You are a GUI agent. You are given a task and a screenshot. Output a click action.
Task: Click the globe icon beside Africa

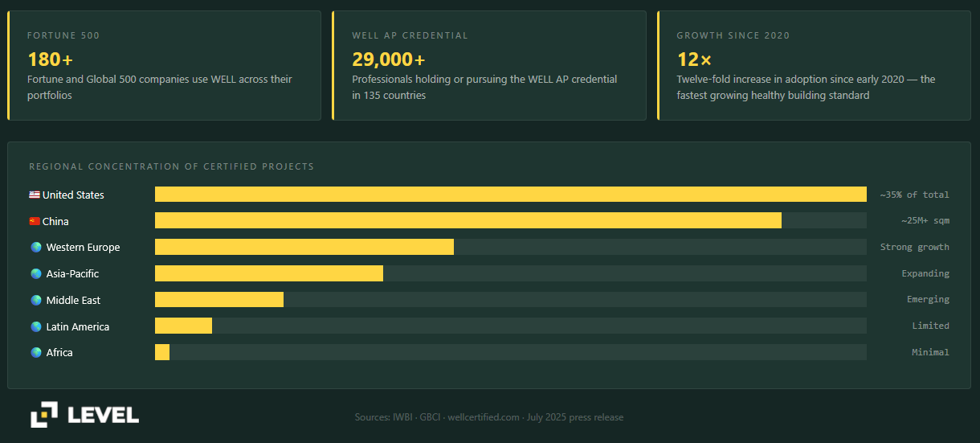click(36, 352)
